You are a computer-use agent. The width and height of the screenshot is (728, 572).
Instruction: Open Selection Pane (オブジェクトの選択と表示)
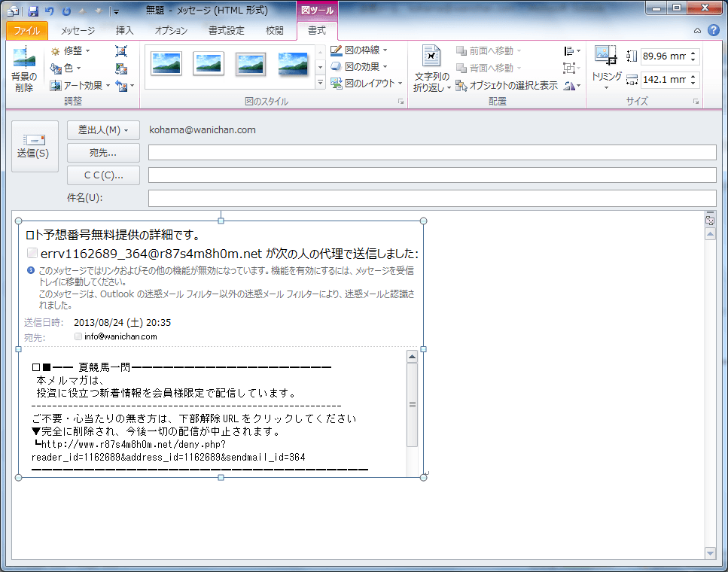point(507,86)
